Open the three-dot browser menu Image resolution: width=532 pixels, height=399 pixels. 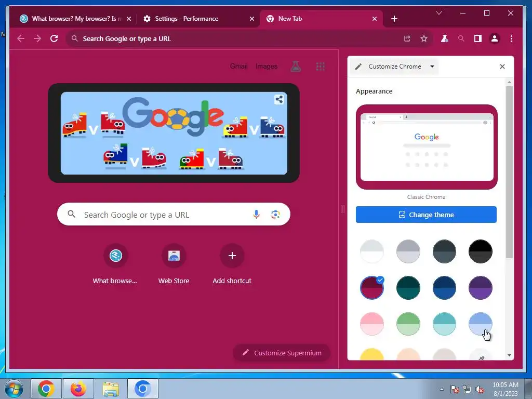(x=511, y=38)
